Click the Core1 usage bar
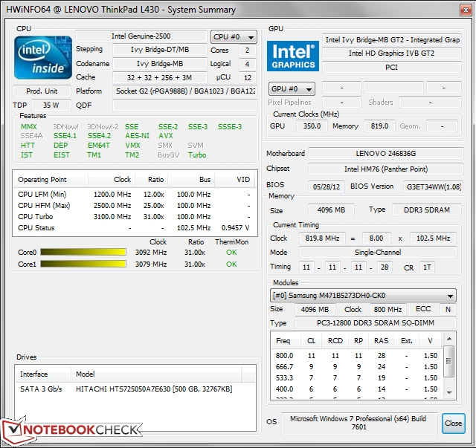476x448 pixels. 83,264
